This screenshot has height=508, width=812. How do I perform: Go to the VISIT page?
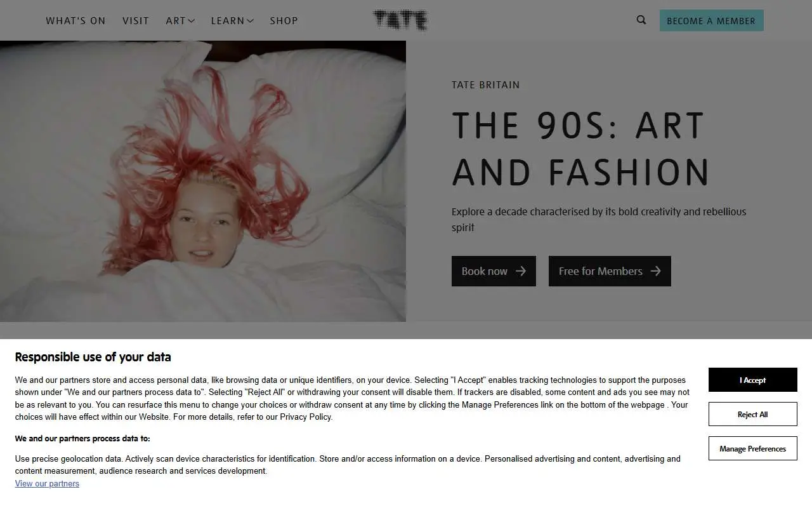136,20
